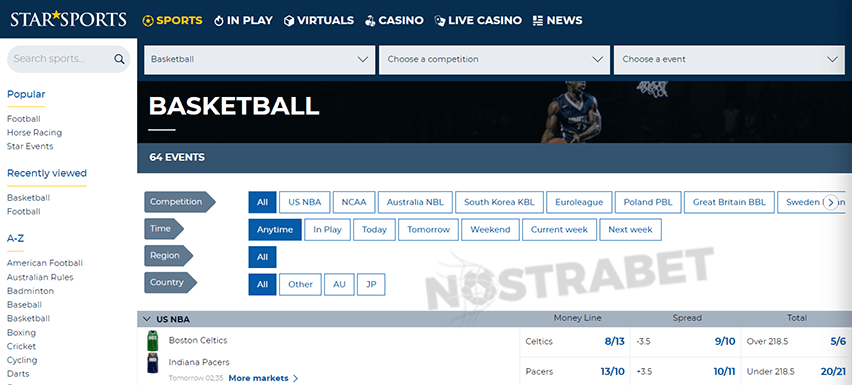The image size is (852, 385).
Task: Open Virtuals from the top navigation
Action: [x=319, y=21]
